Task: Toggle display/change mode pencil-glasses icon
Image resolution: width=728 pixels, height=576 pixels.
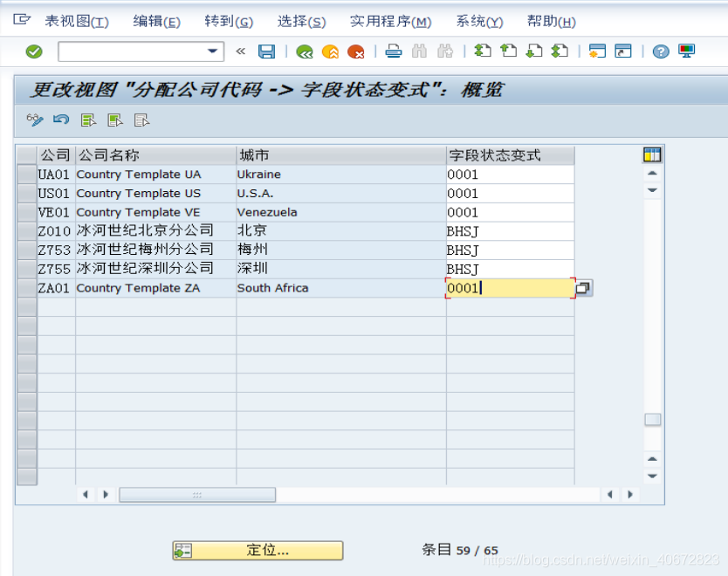Action: pyautogui.click(x=35, y=120)
